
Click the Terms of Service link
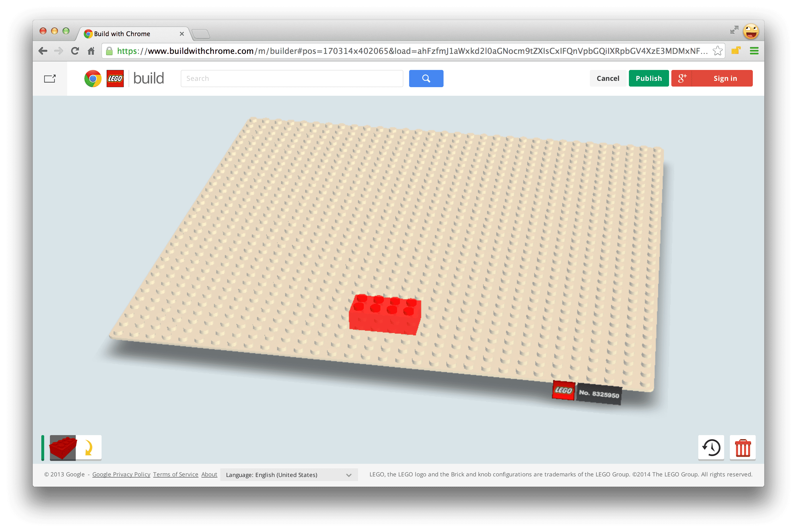click(176, 474)
